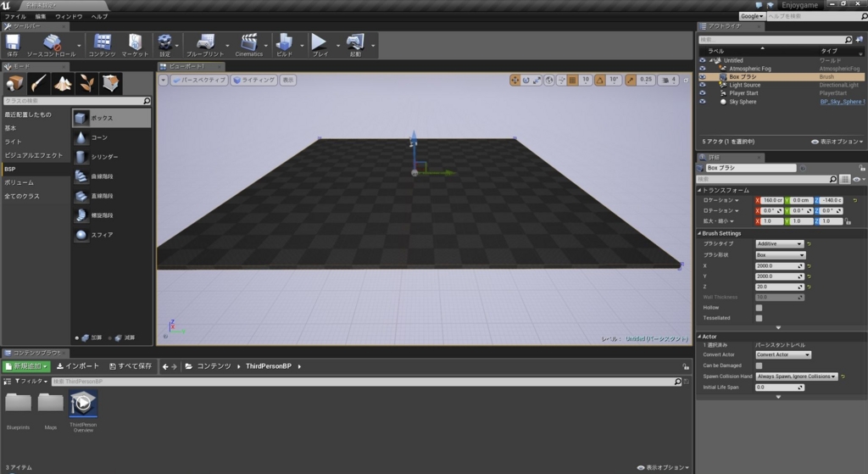Click the Launch (起動) toolbar icon
Viewport: 868px width, 474px height.
(355, 45)
